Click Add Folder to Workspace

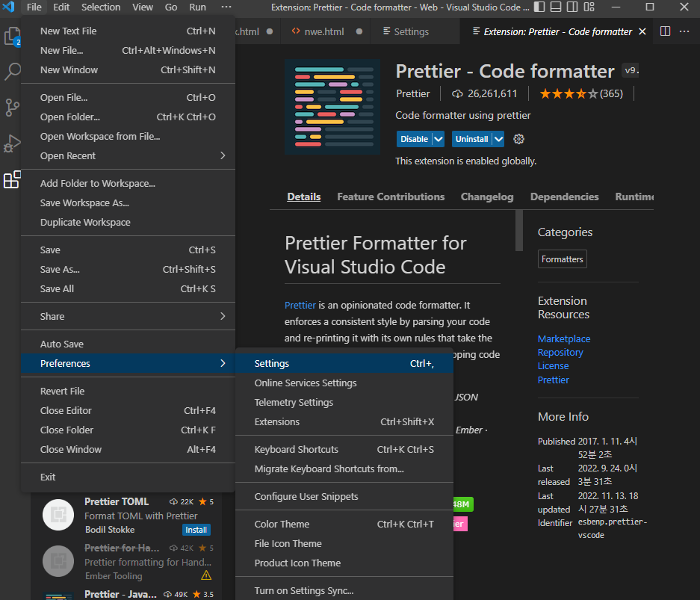pos(128,184)
